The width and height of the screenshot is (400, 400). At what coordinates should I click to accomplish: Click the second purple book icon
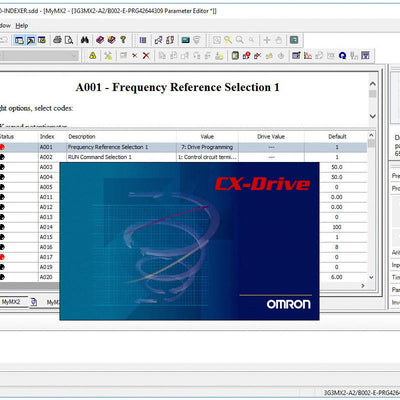coord(111,40)
